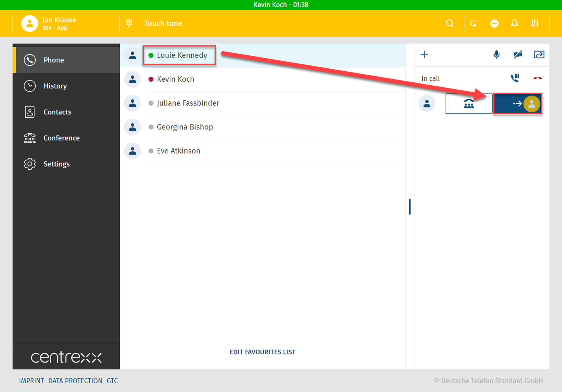Click the vertical panel divider handle
Image resolution: width=562 pixels, height=392 pixels.
click(410, 207)
